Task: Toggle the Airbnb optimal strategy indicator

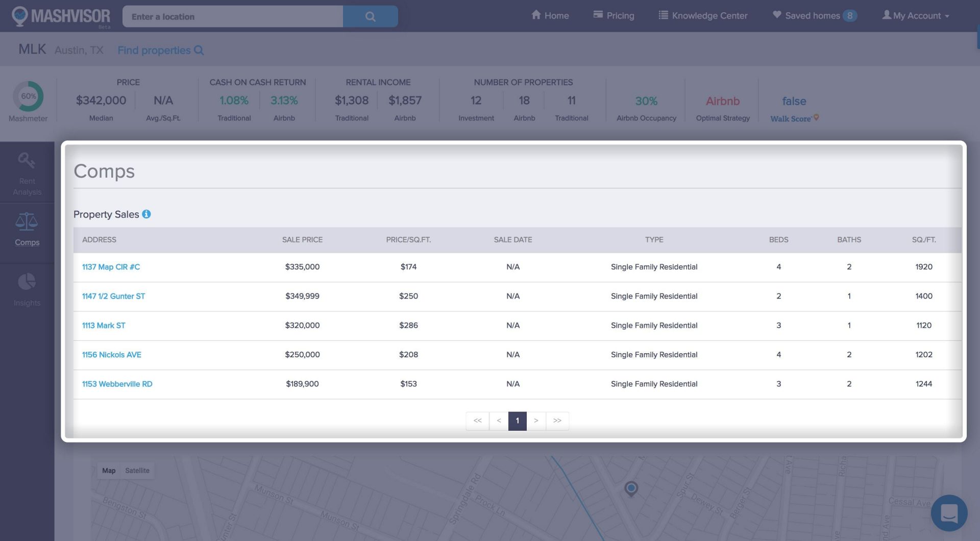Action: tap(722, 101)
